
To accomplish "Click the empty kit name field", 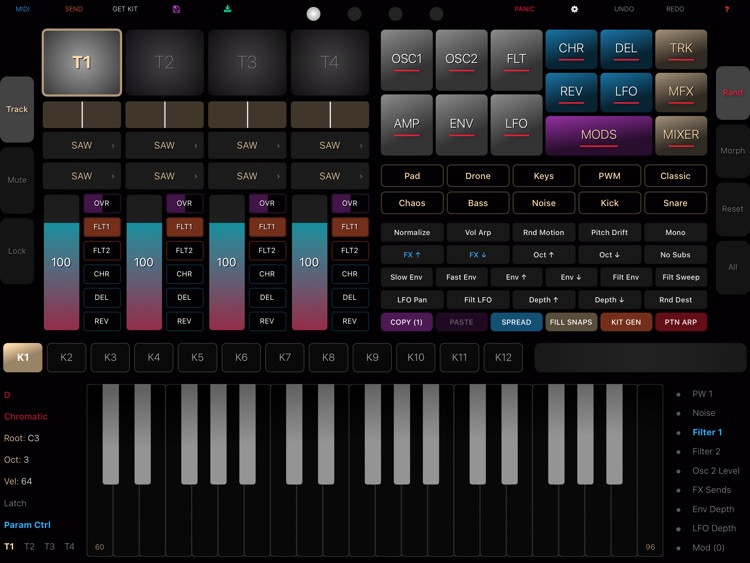I will tap(640, 357).
